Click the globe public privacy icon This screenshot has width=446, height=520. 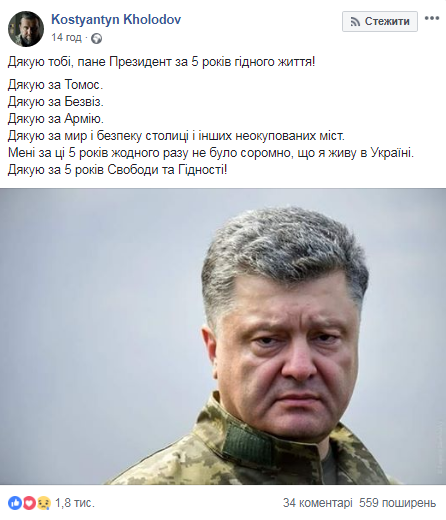pyautogui.click(x=96, y=38)
